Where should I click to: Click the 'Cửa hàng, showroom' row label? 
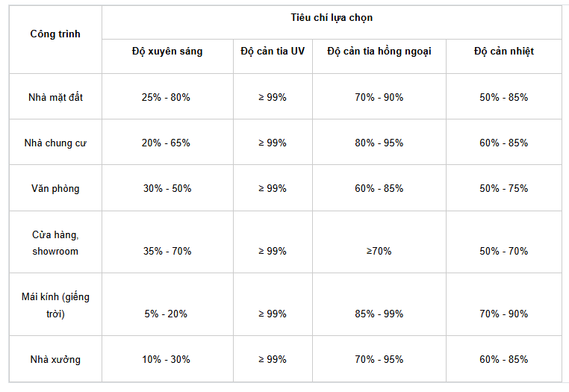click(x=55, y=243)
